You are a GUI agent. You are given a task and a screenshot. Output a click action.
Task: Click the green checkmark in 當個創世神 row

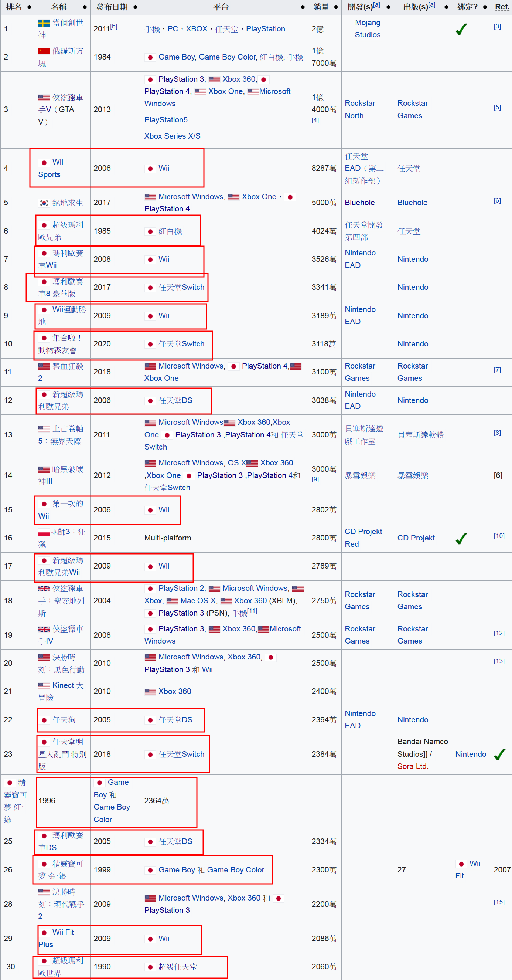coord(461,29)
